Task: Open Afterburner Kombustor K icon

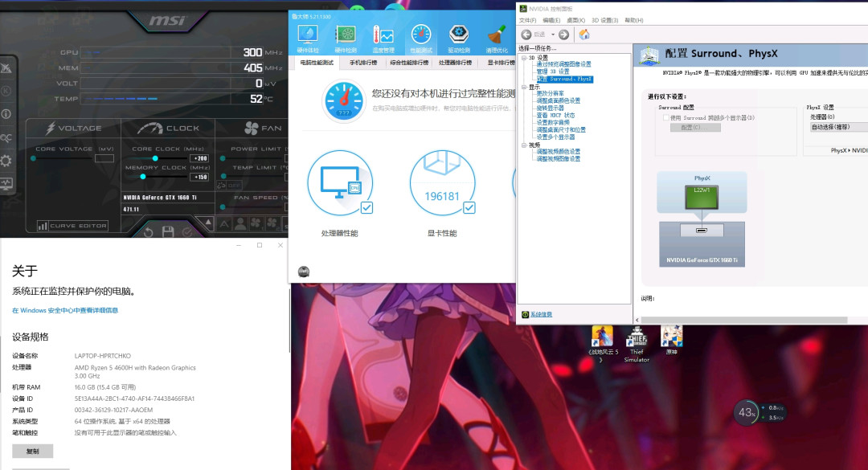Action: tap(6, 91)
